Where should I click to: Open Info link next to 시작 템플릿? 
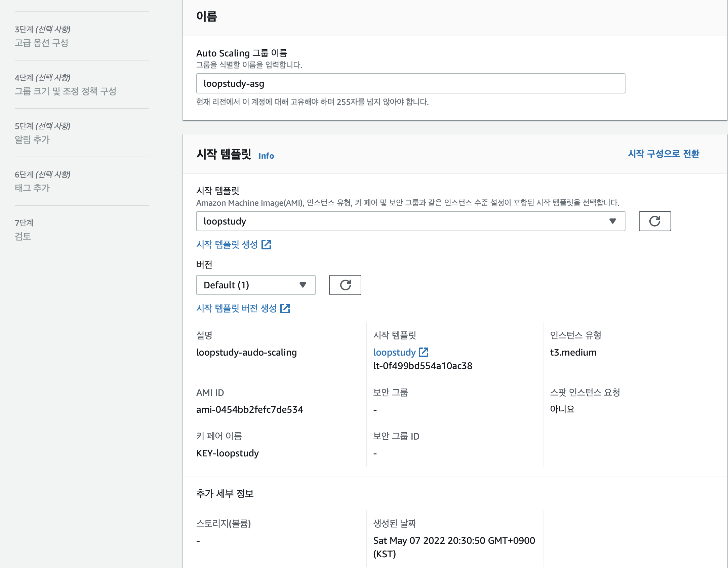(x=266, y=156)
